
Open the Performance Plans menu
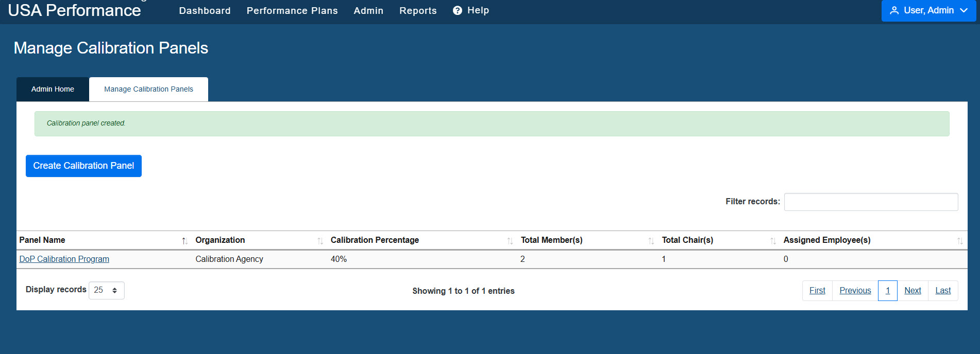pyautogui.click(x=292, y=10)
